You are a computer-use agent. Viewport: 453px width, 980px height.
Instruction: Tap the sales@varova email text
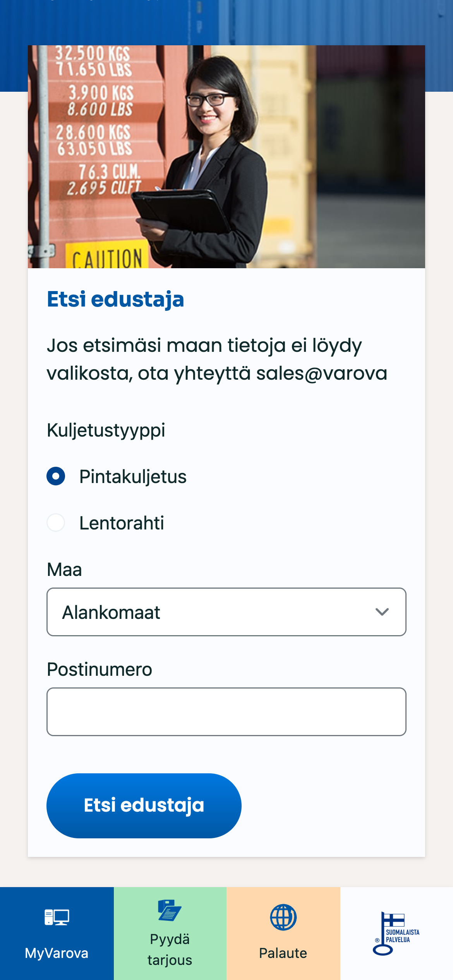[x=322, y=373]
